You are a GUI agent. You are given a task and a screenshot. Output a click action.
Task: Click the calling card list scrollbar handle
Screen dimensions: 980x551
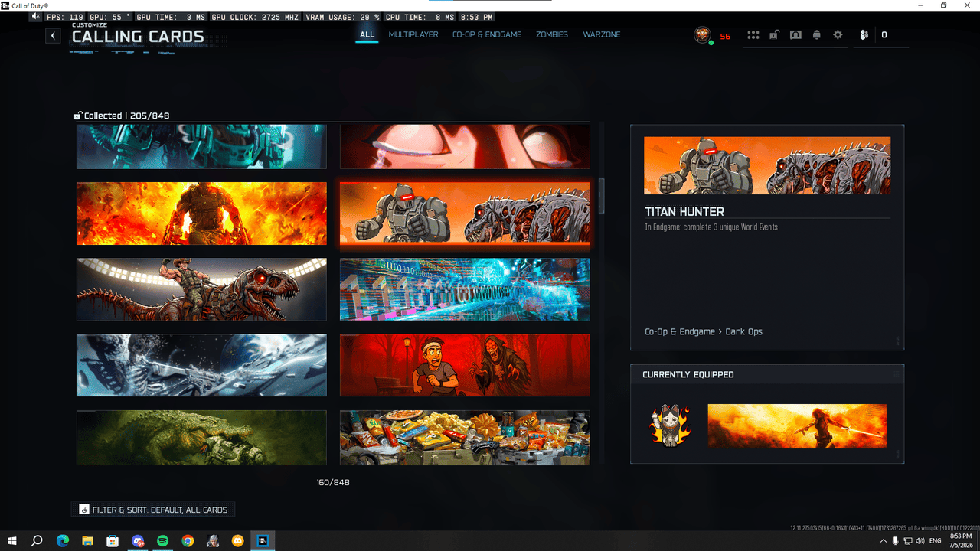pyautogui.click(x=602, y=196)
